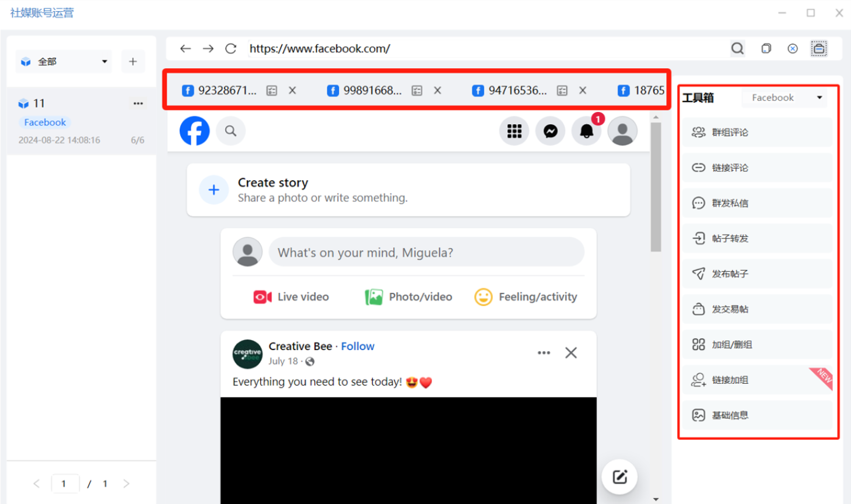Go to next page in group list
Viewport: 851px width, 504px height.
[127, 484]
